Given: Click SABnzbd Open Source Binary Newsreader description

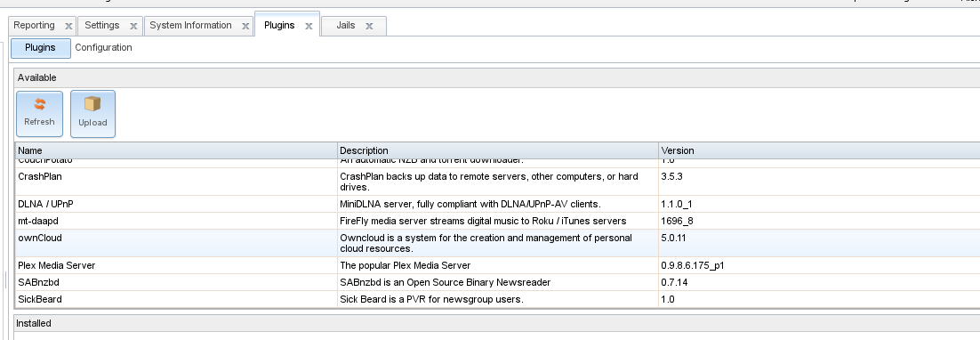Looking at the screenshot, I should 445,282.
